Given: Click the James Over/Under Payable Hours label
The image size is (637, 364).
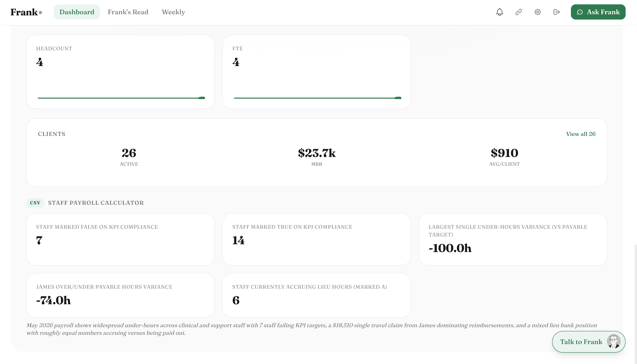Looking at the screenshot, I should point(104,287).
